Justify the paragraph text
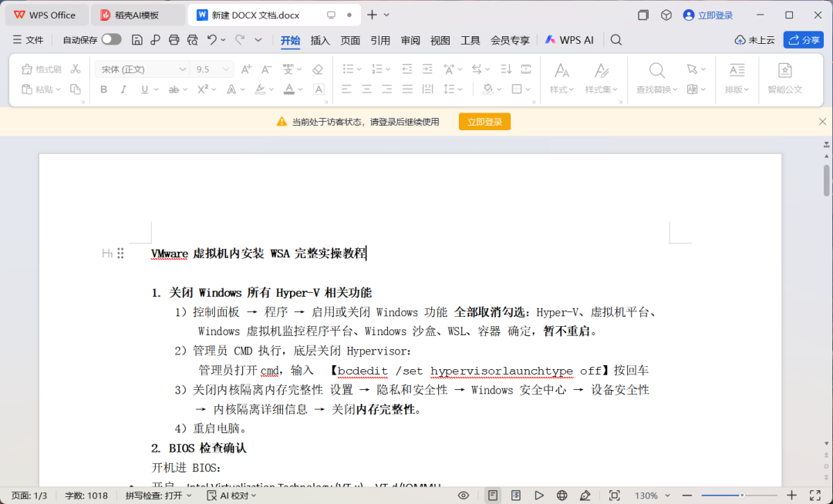Screen dimensions: 833x504 407,89
